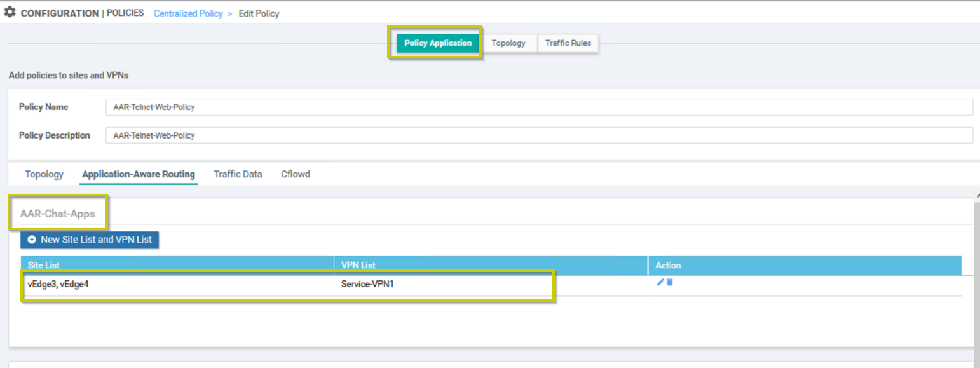Viewport: 980px width, 368px height.
Task: Delete the Service-VPN1 row with trash icon
Action: pos(670,282)
